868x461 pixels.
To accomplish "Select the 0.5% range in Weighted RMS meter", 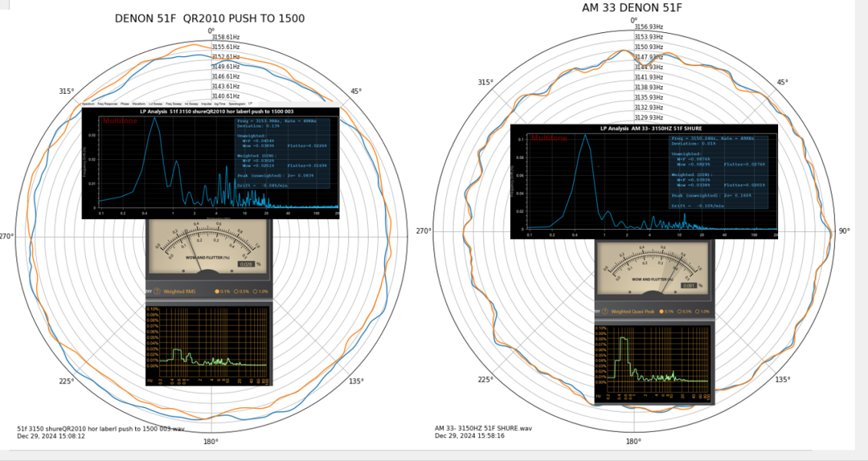I will (x=241, y=291).
